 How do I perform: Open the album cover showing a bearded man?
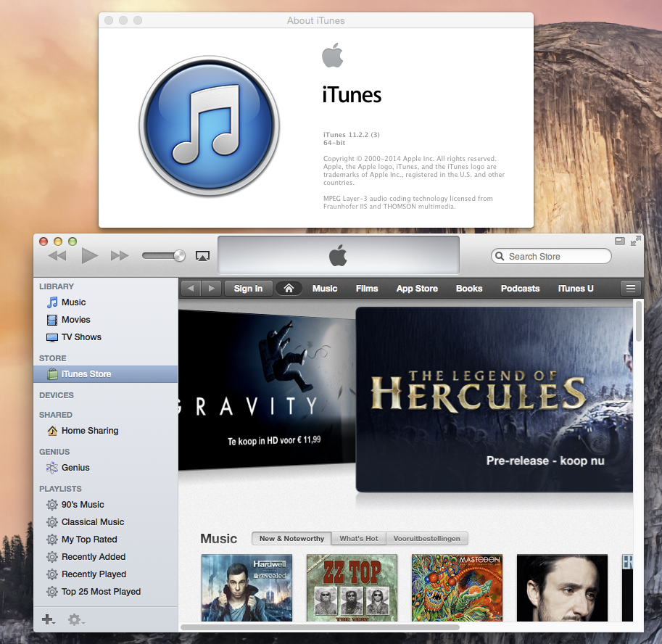pyautogui.click(x=562, y=587)
